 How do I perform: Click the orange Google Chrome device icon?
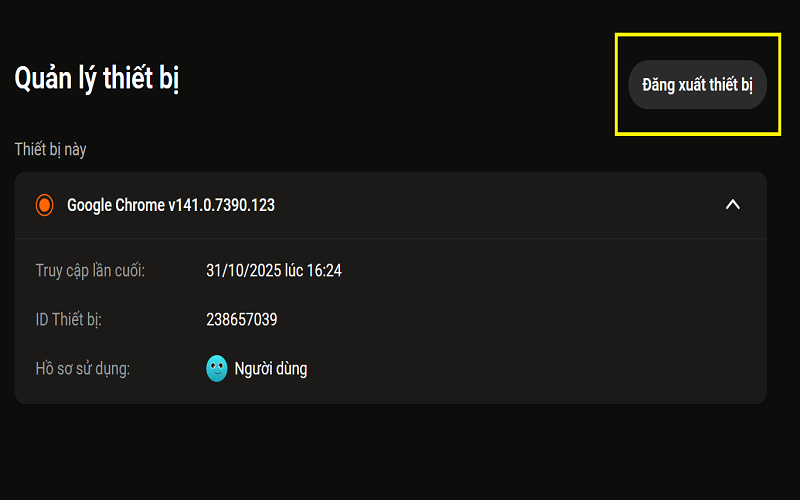[44, 205]
